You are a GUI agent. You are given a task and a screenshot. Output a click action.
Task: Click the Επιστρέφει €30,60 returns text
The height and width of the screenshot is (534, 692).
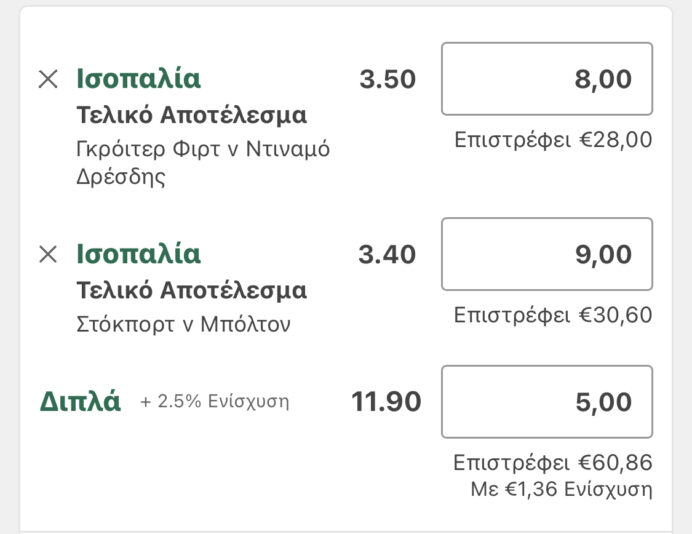[552, 315]
